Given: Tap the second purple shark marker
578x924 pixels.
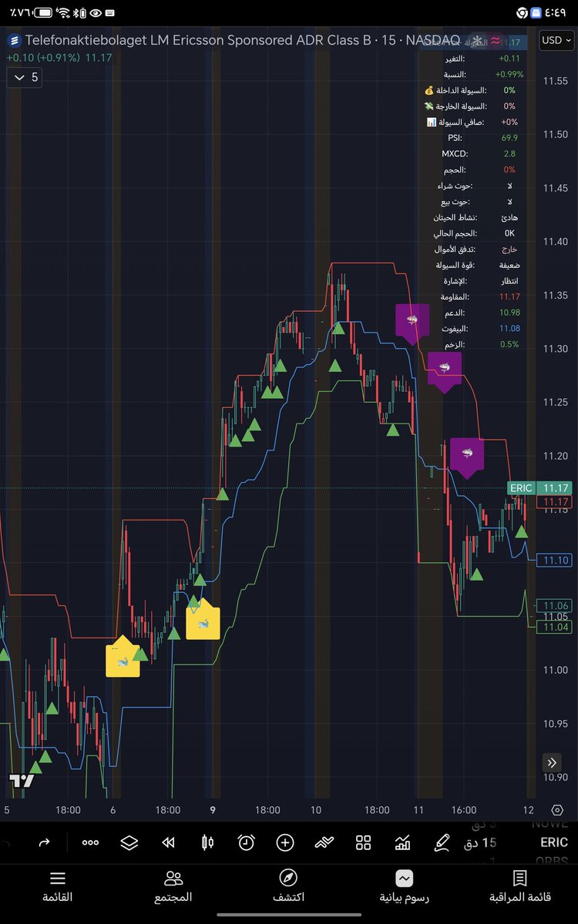Looking at the screenshot, I should point(444,370).
